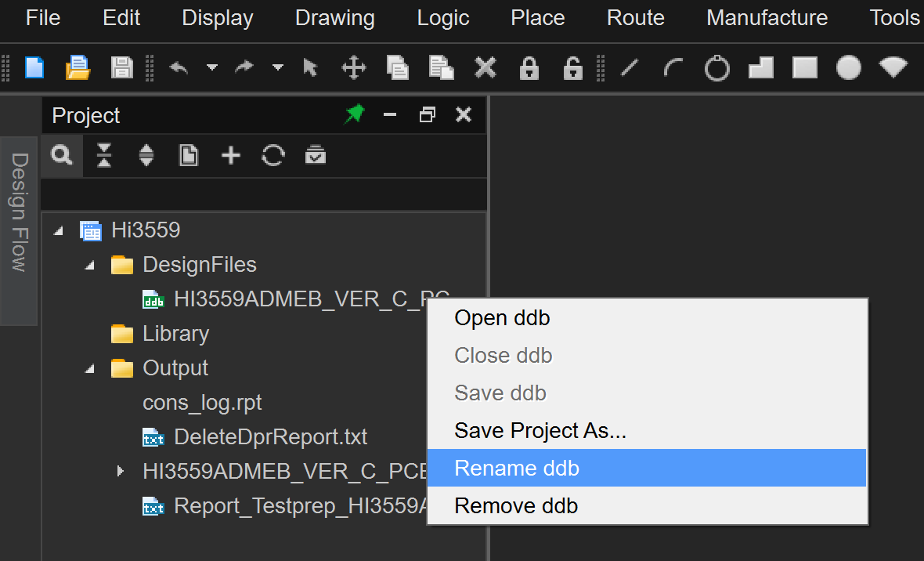The image size is (924, 561).
Task: Expand the HI3559ADMEB_VER_C_PCB output node
Action: coord(120,472)
